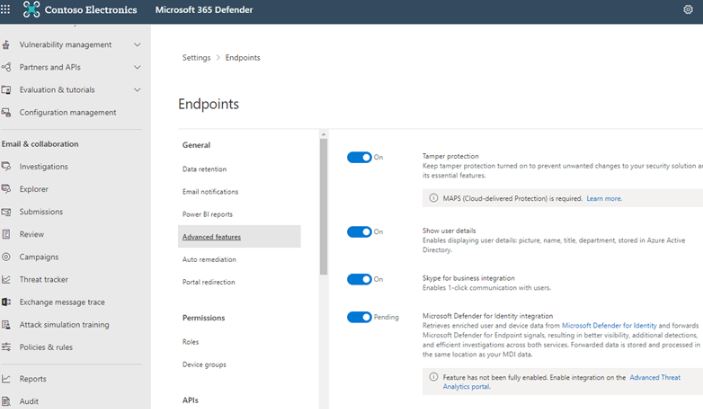This screenshot has height=409, width=703.
Task: Click the Exchange message trace icon
Action: (6, 302)
